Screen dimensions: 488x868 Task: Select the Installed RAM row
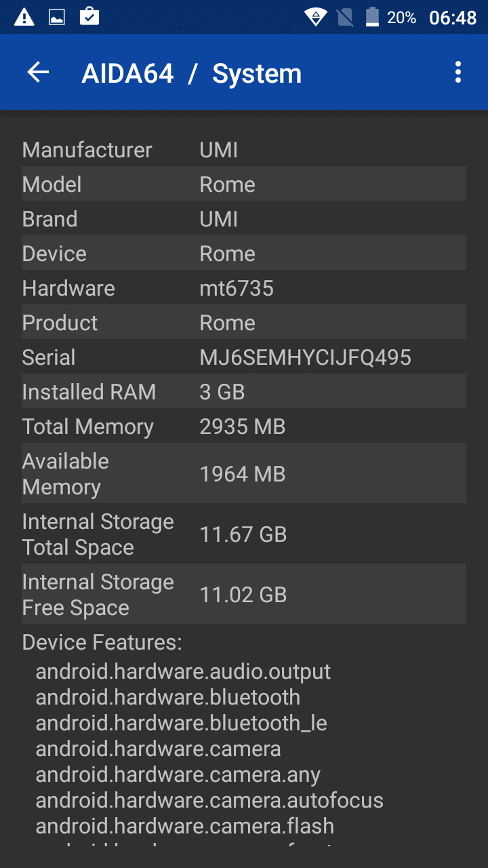[x=243, y=391]
